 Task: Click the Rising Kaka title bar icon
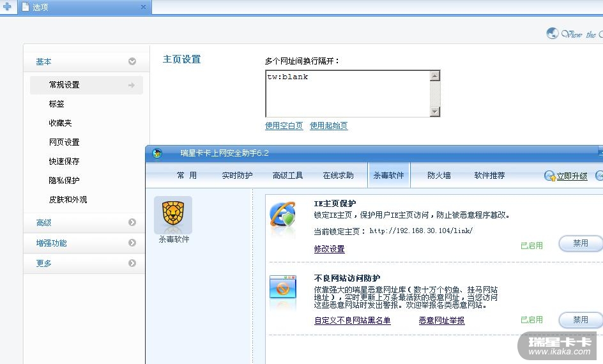pos(157,153)
